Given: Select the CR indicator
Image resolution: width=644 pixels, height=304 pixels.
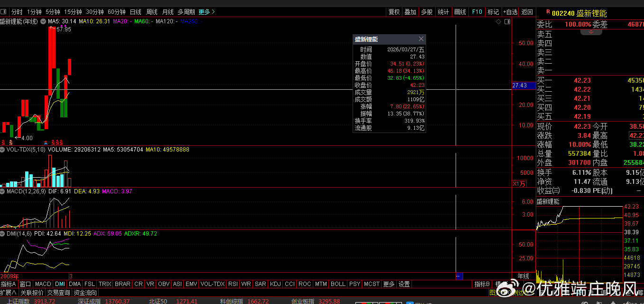Looking at the screenshot, I should [139, 284].
